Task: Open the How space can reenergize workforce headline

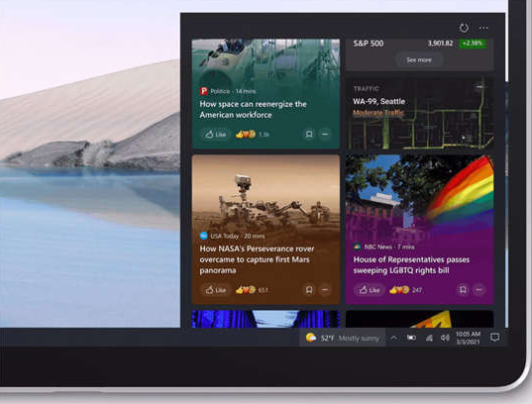Action: click(x=253, y=109)
